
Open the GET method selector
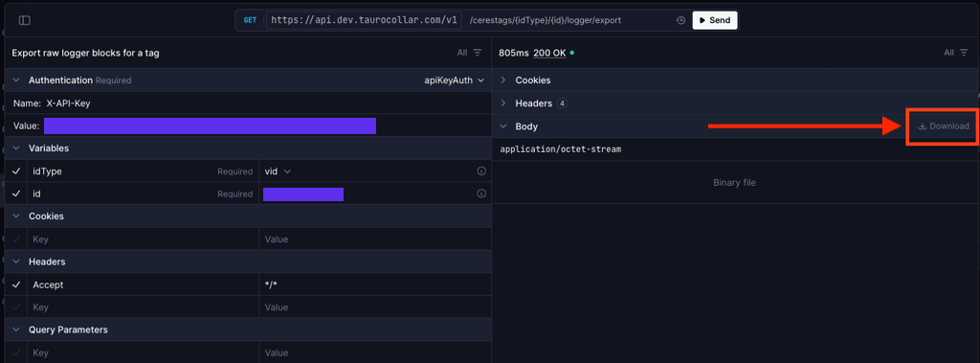point(250,21)
